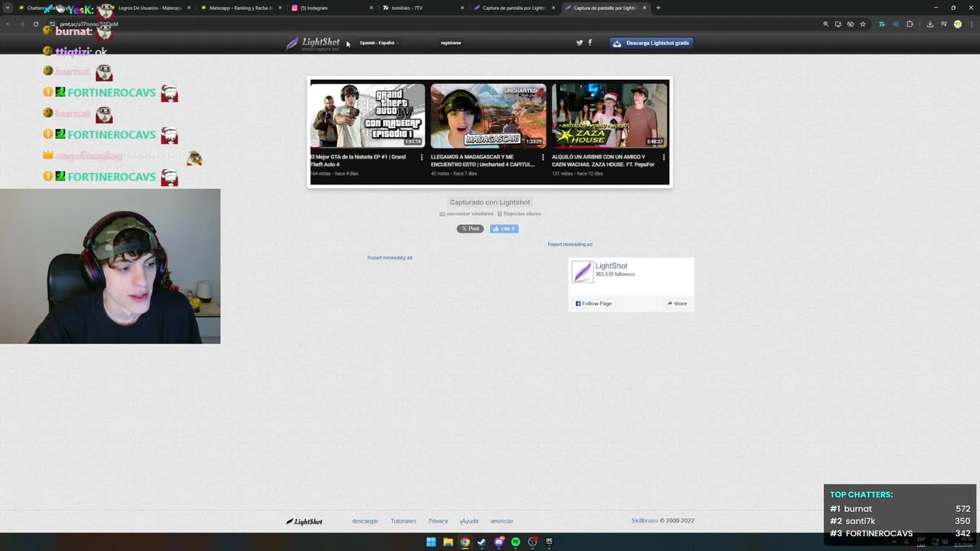Open Spotify from the taskbar
Screen dimensions: 980x551
(x=515, y=542)
